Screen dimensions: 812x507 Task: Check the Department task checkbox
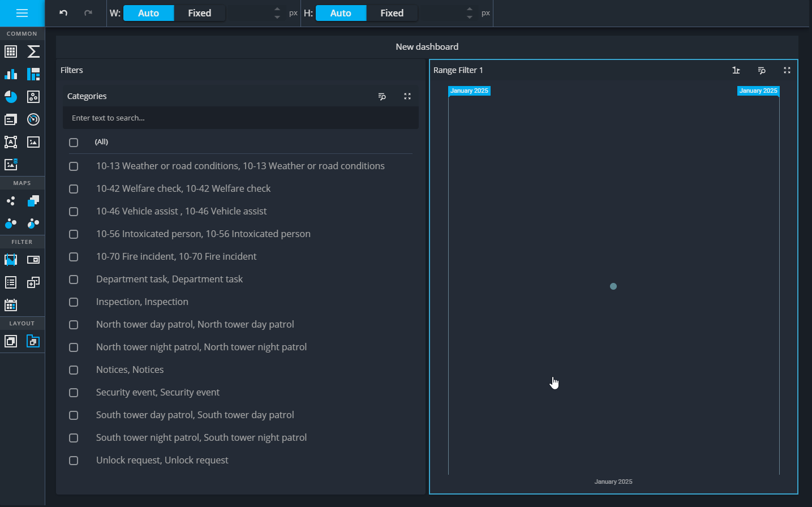(x=74, y=280)
